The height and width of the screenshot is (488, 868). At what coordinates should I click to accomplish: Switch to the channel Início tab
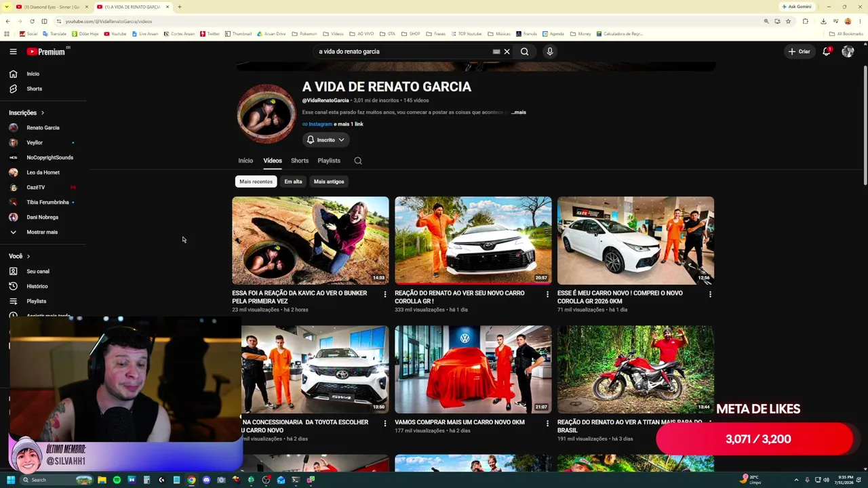coord(245,161)
